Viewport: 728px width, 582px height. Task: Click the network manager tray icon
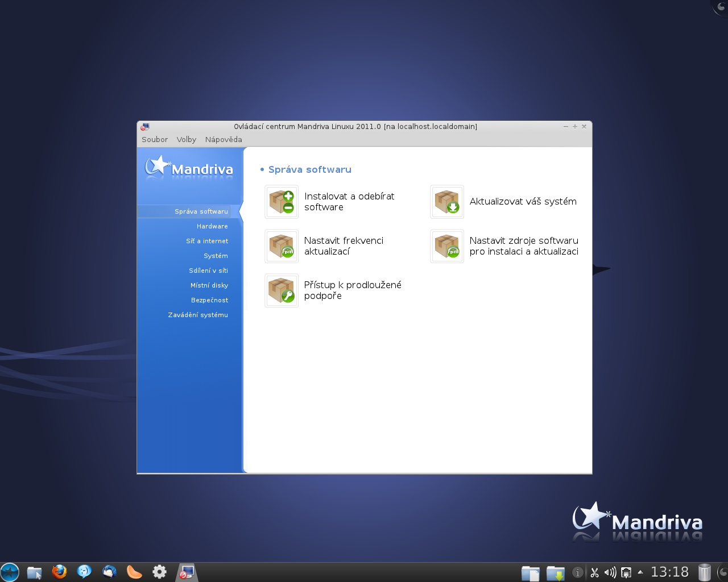click(626, 572)
